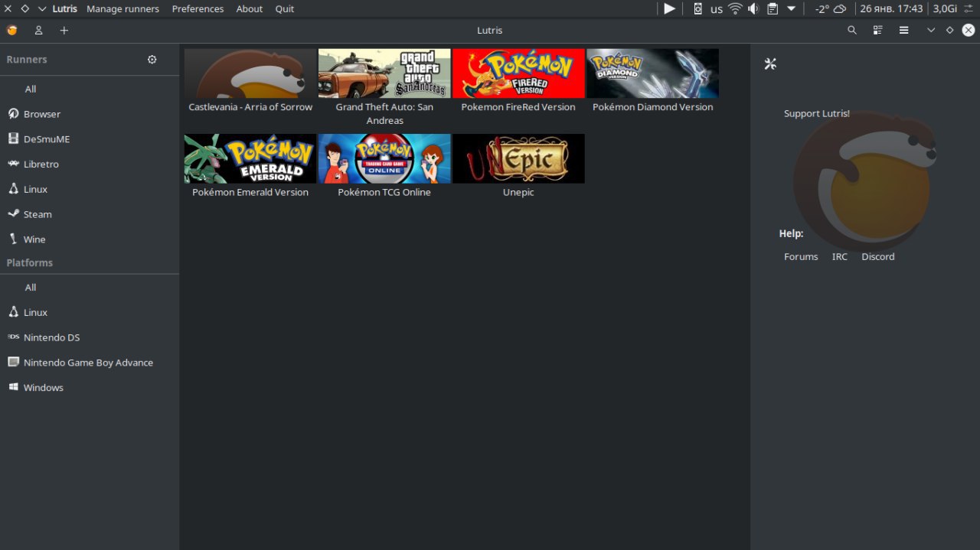The width and height of the screenshot is (980, 550).
Task: Open the panel settings sliders icon
Action: [968, 9]
